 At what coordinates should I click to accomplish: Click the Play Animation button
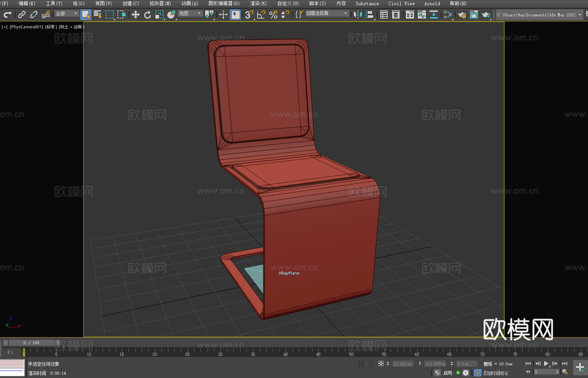point(546,364)
